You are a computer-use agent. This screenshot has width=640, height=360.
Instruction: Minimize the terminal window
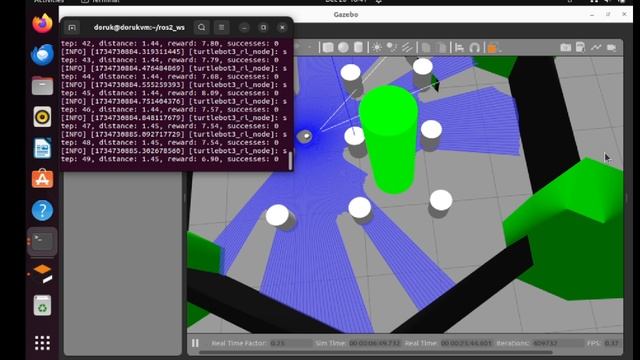click(x=244, y=28)
